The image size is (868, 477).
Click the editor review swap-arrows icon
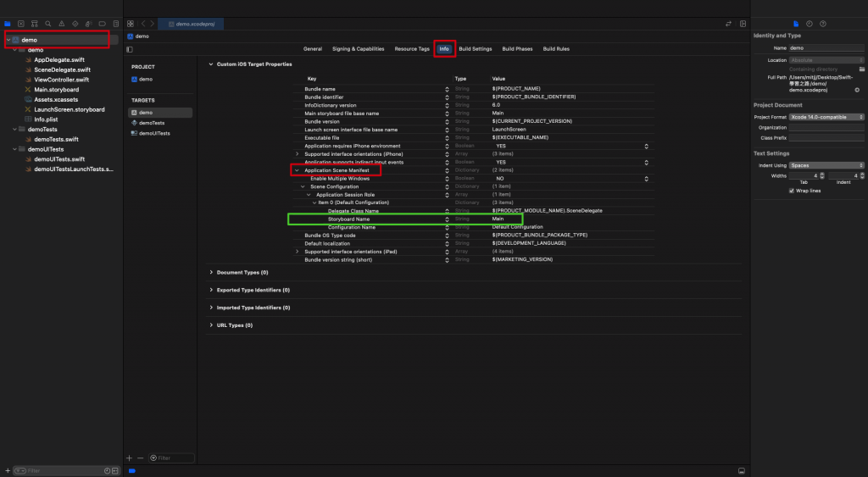coord(728,24)
